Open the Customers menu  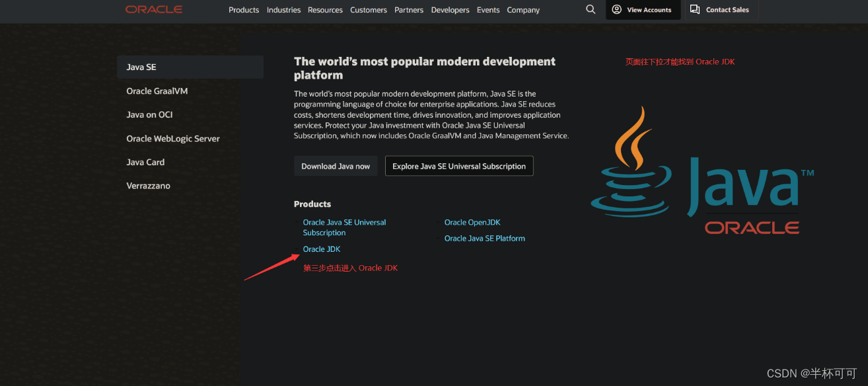[369, 10]
